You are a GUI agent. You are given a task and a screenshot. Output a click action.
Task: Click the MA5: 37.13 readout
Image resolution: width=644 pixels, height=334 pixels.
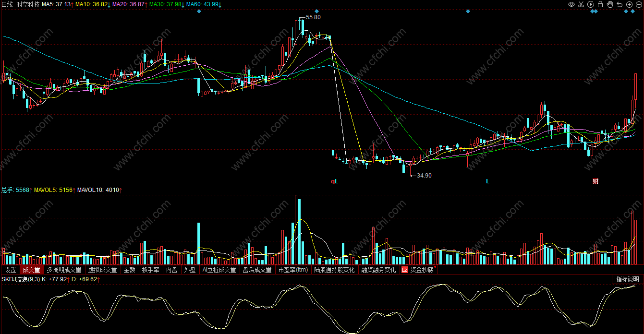coord(57,4)
